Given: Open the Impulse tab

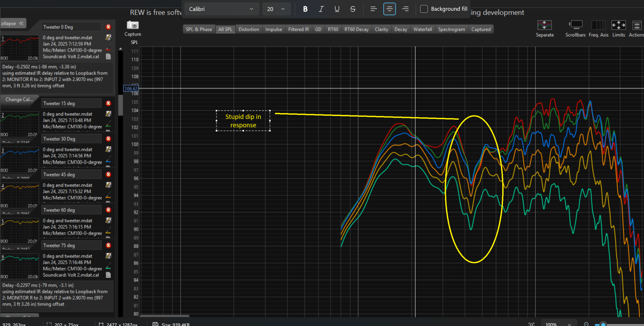Looking at the screenshot, I should tap(274, 29).
